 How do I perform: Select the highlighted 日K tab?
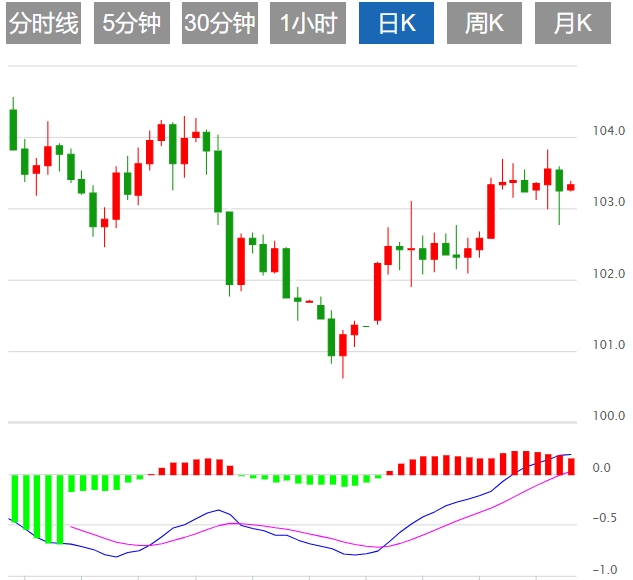[395, 24]
